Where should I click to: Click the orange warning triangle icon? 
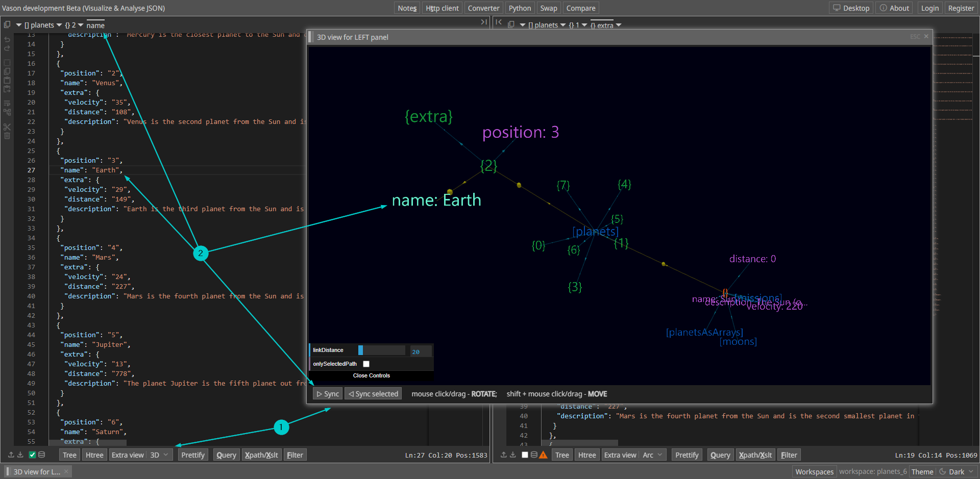pyautogui.click(x=543, y=455)
